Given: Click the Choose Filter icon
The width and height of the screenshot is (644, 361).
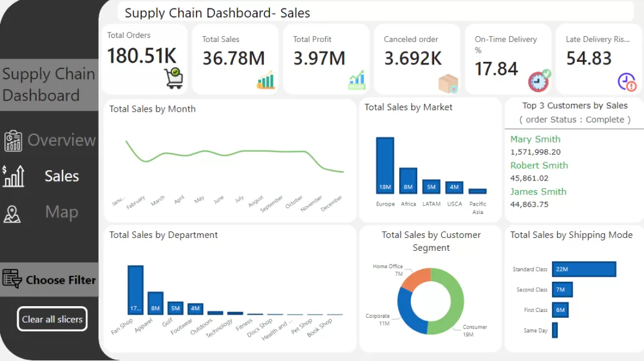Looking at the screenshot, I should 12,279.
